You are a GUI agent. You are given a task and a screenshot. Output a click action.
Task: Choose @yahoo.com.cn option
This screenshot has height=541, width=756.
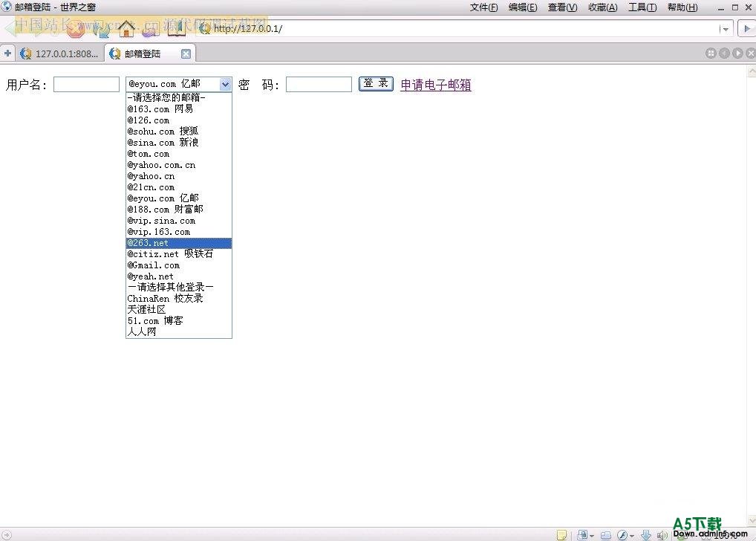click(x=179, y=164)
